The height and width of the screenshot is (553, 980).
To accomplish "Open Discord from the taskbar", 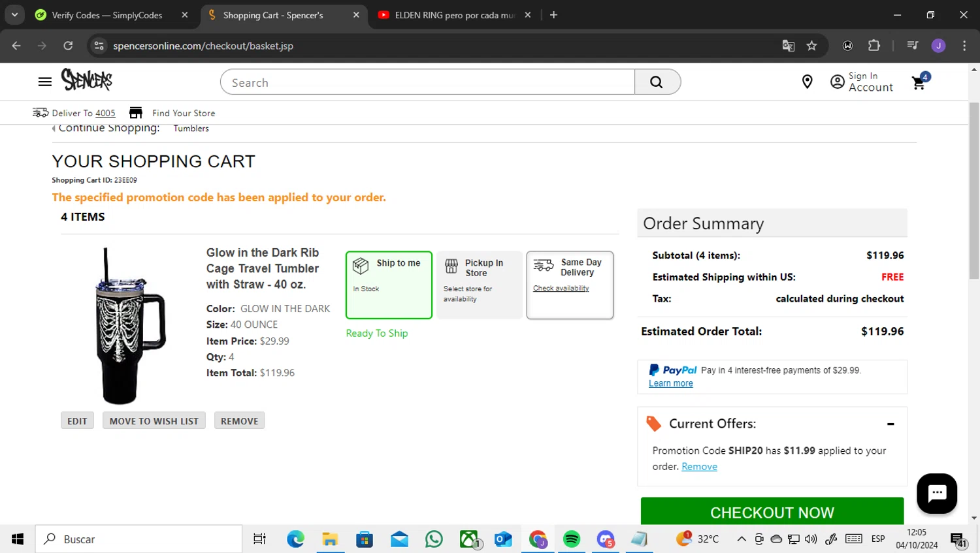I will (606, 539).
